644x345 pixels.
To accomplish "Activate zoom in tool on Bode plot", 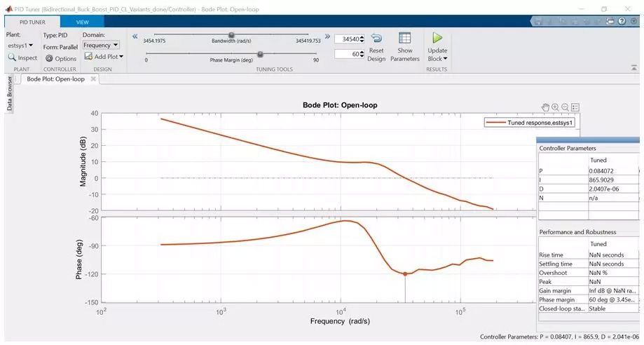I will pyautogui.click(x=555, y=107).
